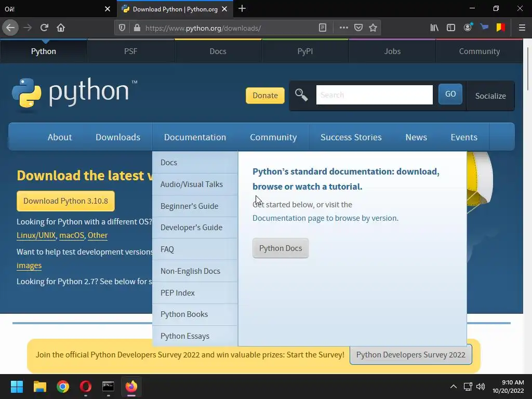Go back using the browser back arrow
532x399 pixels.
click(x=10, y=28)
